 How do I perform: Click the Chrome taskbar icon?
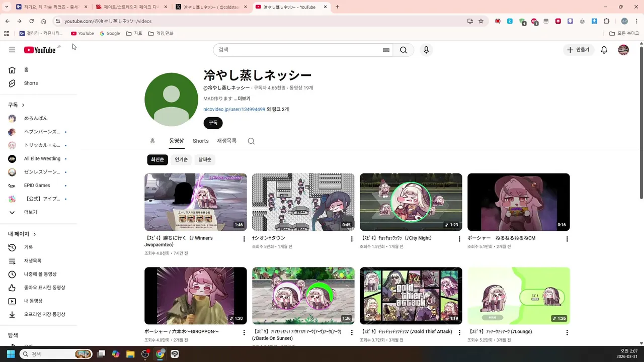pyautogui.click(x=160, y=354)
